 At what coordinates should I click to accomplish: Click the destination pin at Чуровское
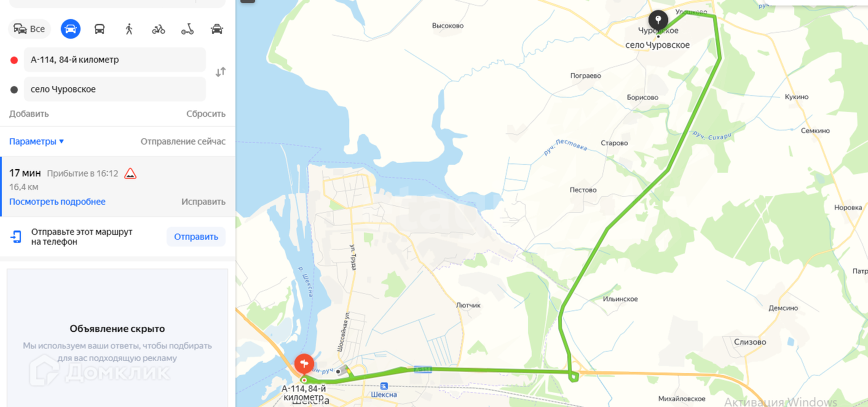tap(658, 22)
